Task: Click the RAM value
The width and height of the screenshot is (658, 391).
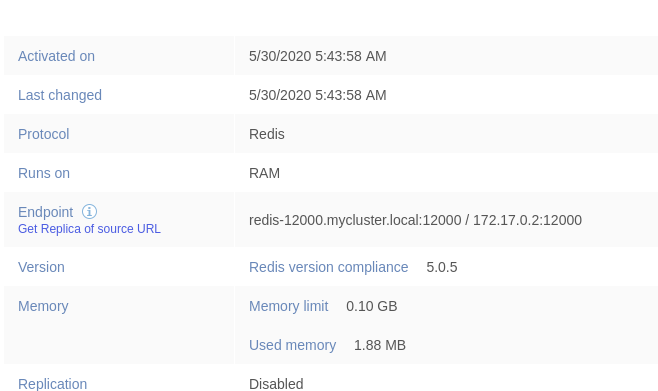Action: (264, 173)
